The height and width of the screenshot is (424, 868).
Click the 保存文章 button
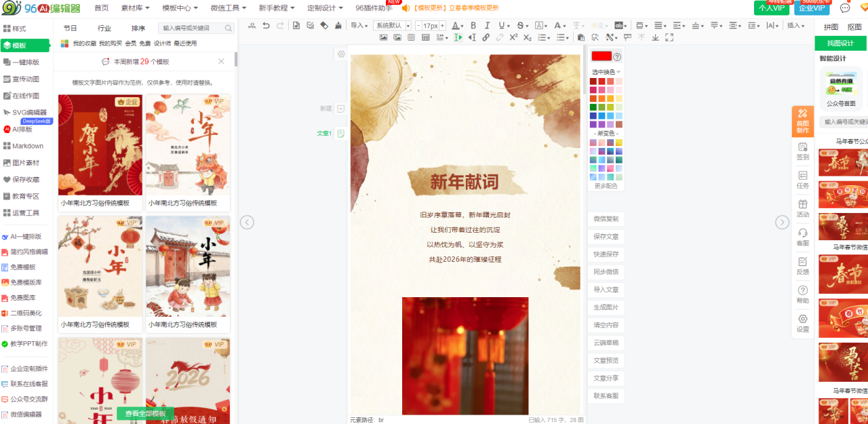click(606, 237)
